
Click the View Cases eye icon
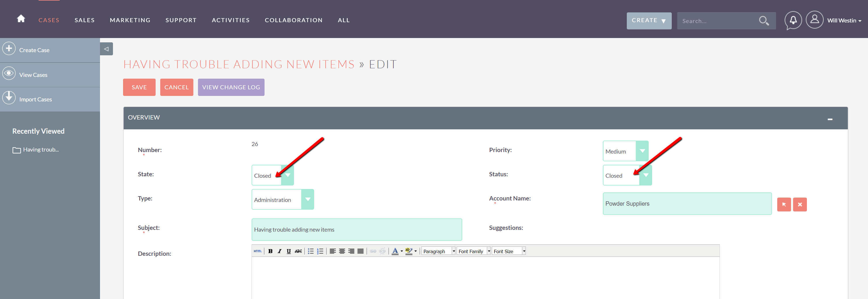point(9,73)
